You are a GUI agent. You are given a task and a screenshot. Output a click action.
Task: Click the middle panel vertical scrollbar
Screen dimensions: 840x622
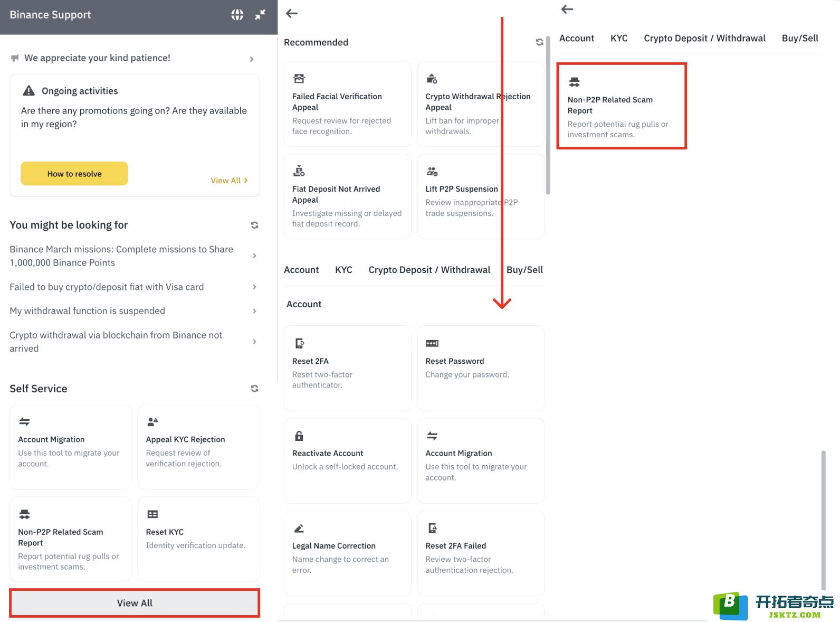click(548, 115)
